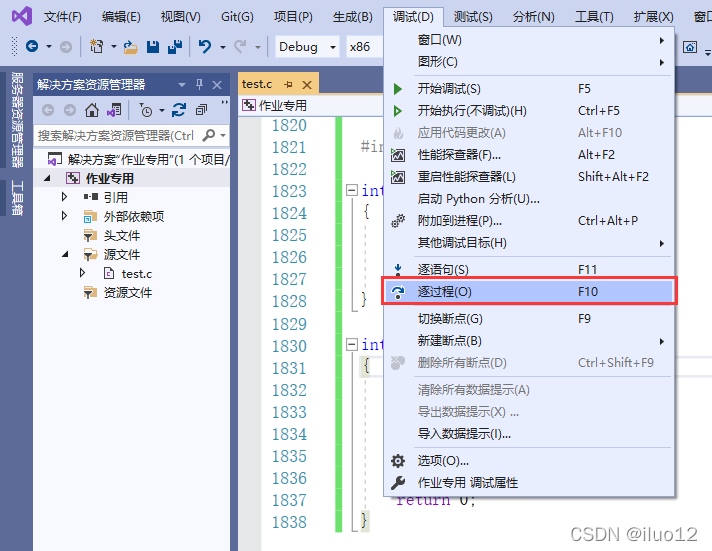712x551 pixels.
Task: Pin the test.c tab
Action: 288,84
